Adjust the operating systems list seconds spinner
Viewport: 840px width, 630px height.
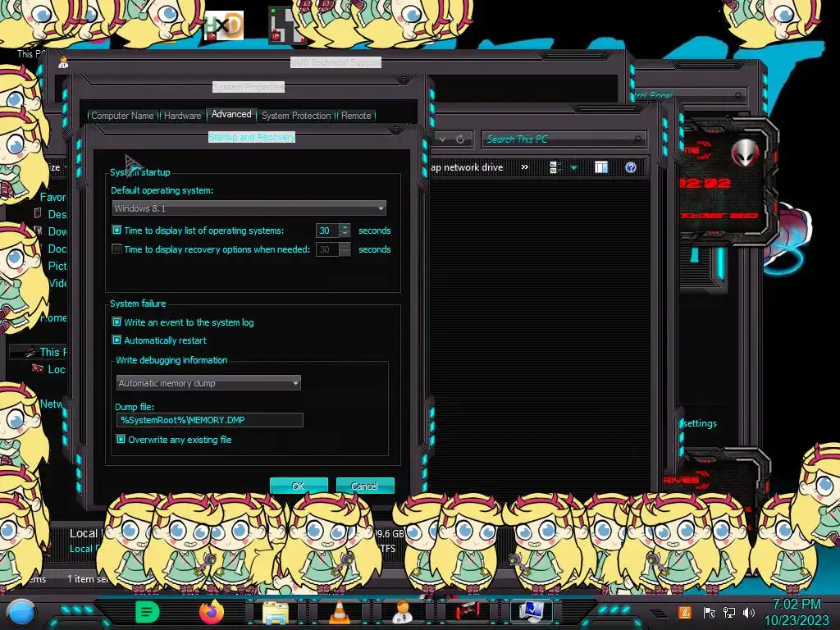345,231
